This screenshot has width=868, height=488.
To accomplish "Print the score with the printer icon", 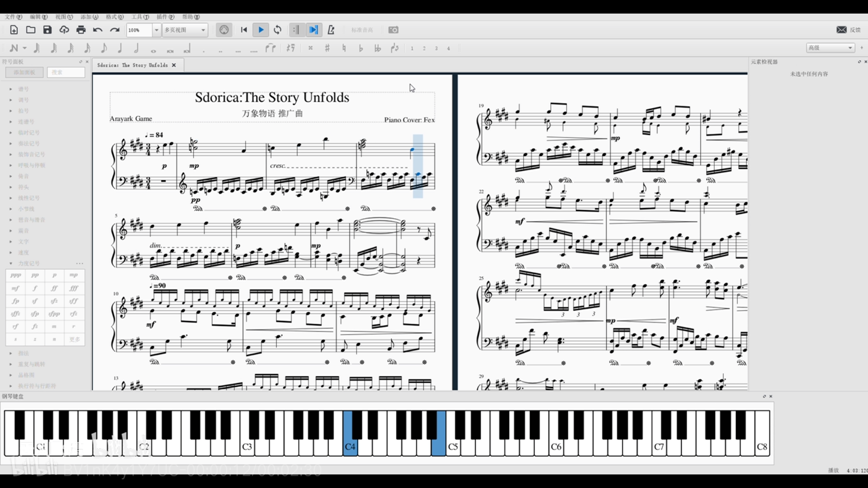I will (81, 30).
